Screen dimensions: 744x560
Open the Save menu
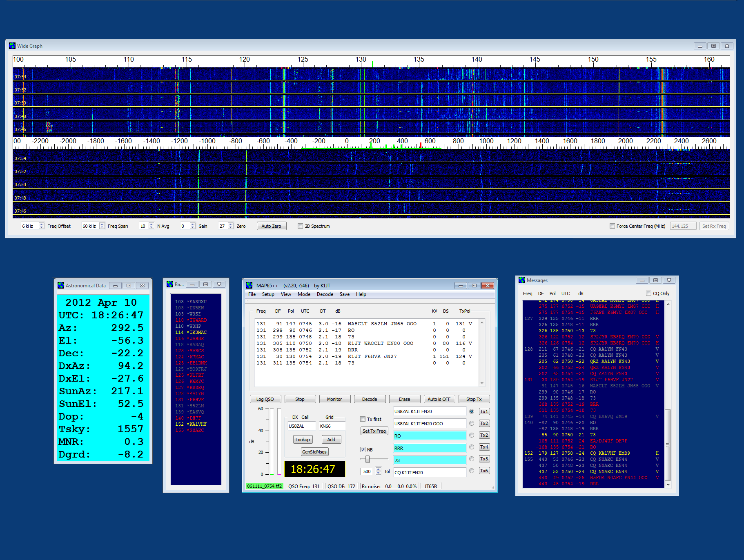(345, 294)
